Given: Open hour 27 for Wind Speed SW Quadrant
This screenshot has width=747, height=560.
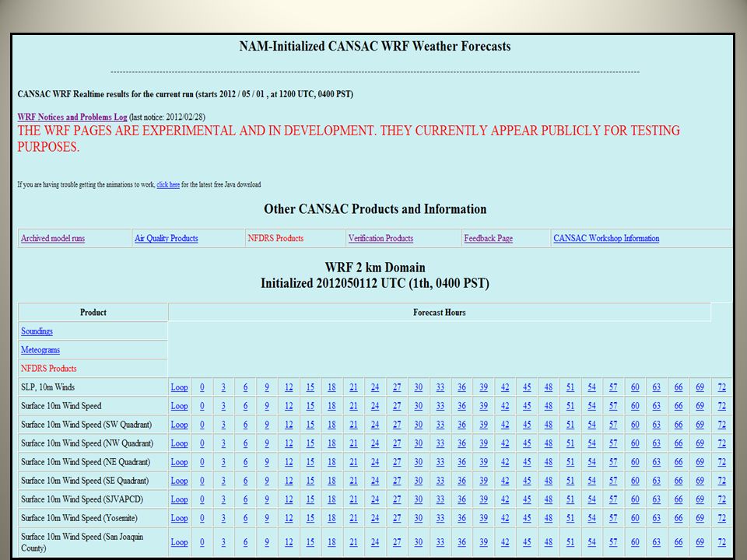Looking at the screenshot, I should [397, 425].
